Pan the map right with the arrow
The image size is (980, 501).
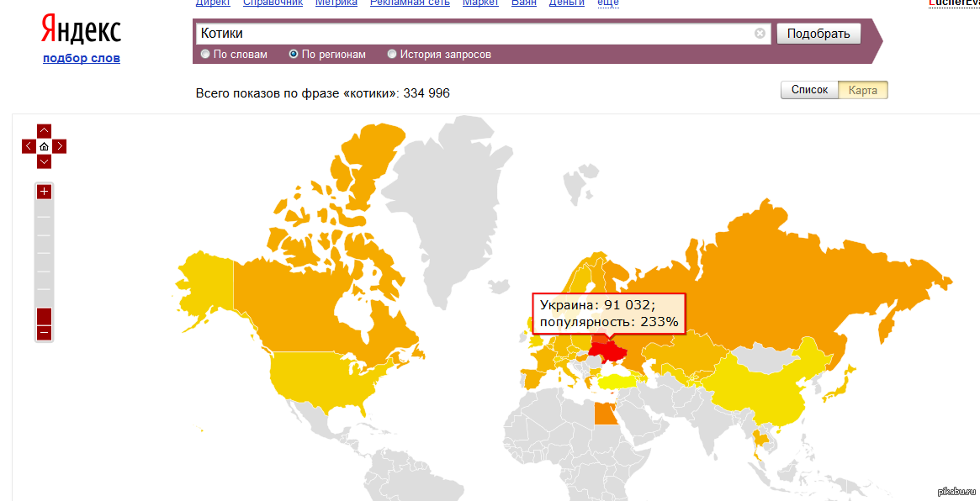coord(60,146)
